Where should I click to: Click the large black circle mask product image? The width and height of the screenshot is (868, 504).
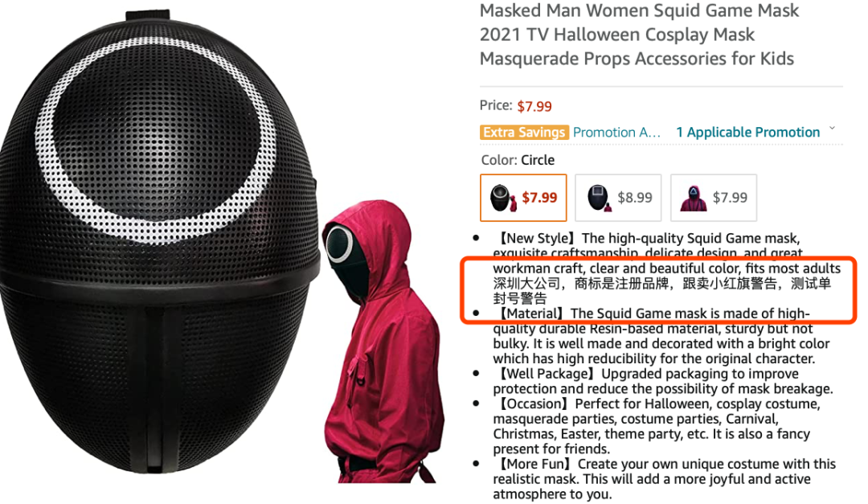click(x=159, y=244)
